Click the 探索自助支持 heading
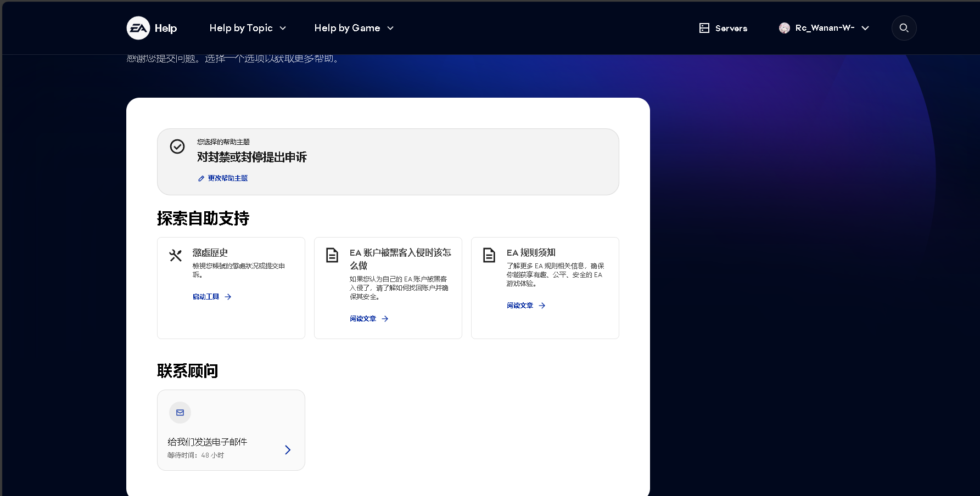Screen dimensions: 980x496 tap(203, 218)
